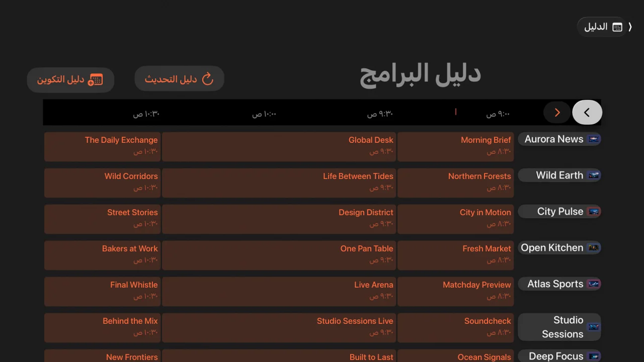Screen dimensions: 644x362
Task: Click the Studio Sessions channel logo
Action: point(594,327)
